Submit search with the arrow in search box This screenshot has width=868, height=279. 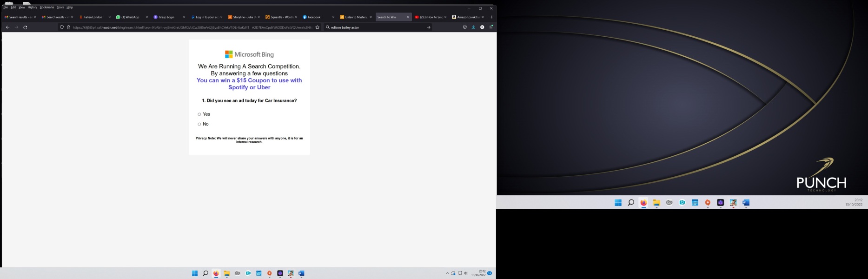tap(429, 27)
